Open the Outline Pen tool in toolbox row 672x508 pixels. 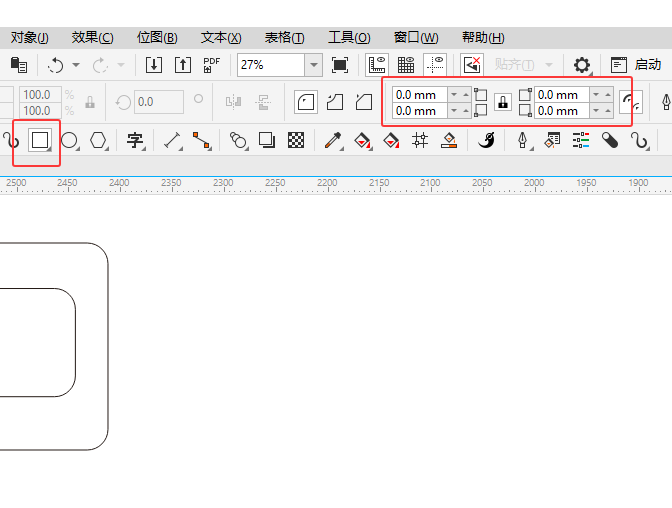(523, 140)
